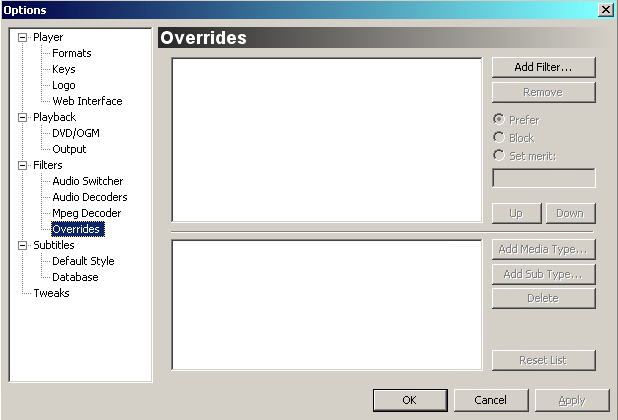
Task: Move filter Up in list
Action: pyautogui.click(x=517, y=213)
